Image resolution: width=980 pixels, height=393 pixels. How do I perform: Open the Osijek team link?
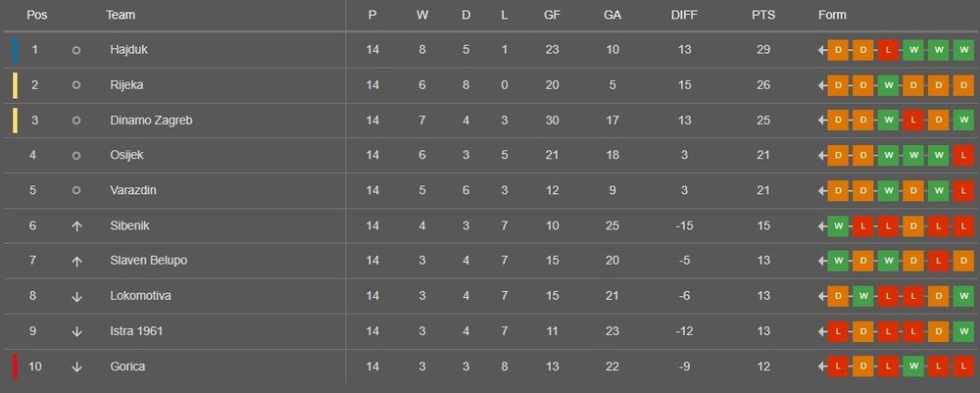pyautogui.click(x=126, y=156)
